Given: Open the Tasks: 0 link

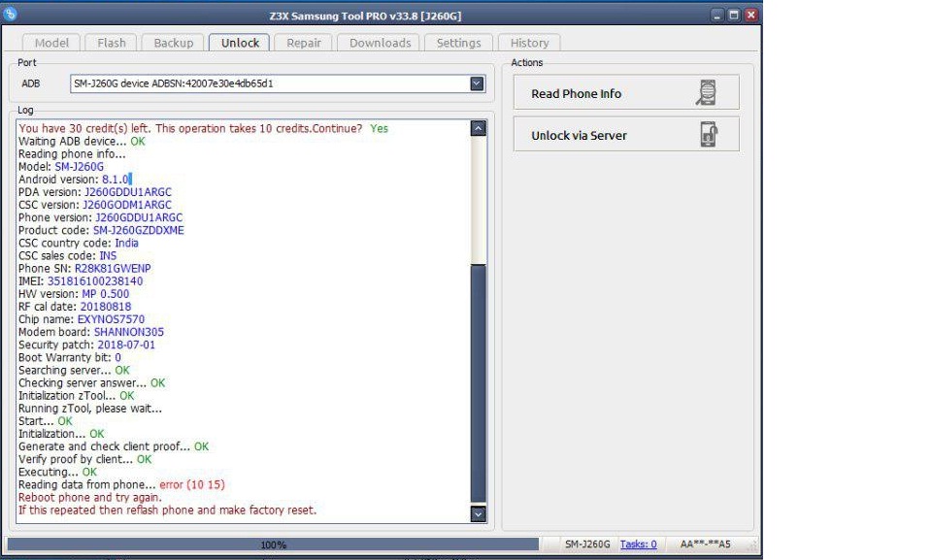Looking at the screenshot, I should (x=639, y=544).
